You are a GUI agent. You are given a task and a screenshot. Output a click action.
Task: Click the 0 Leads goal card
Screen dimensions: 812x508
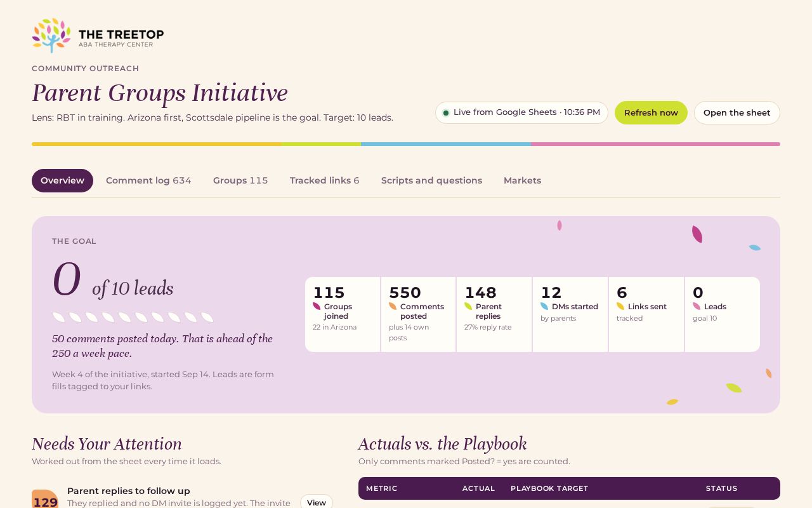[x=723, y=314]
